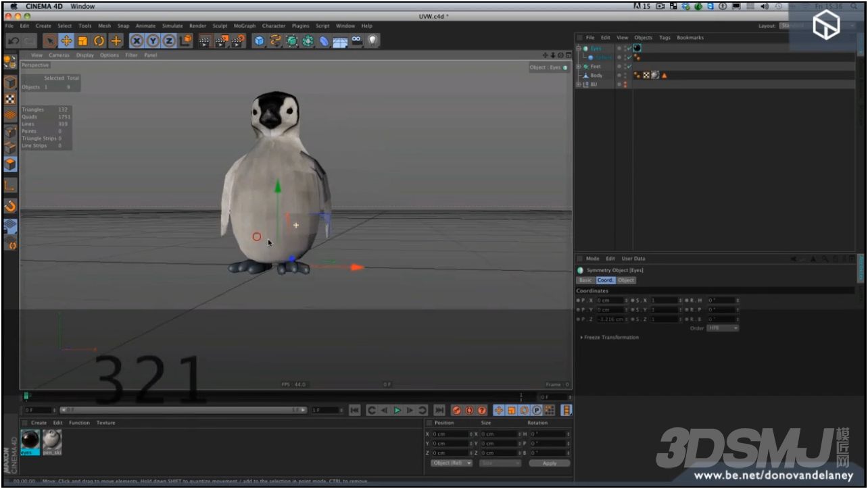Jump to timeline start button
868x489 pixels.
[355, 410]
